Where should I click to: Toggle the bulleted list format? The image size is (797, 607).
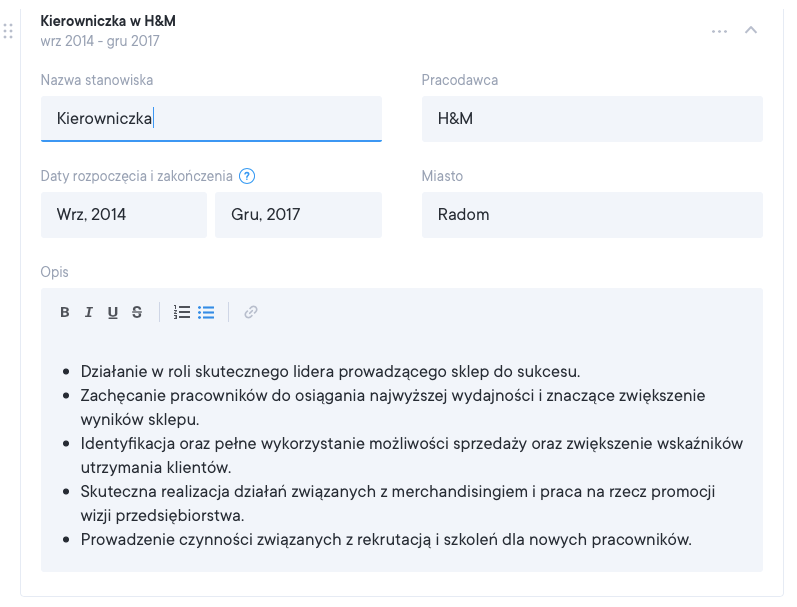coord(206,312)
